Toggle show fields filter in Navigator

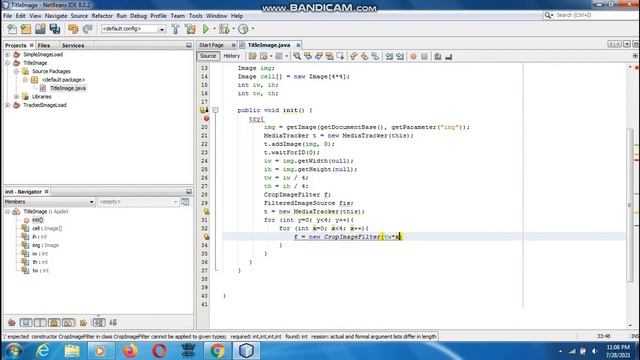tap(26, 323)
